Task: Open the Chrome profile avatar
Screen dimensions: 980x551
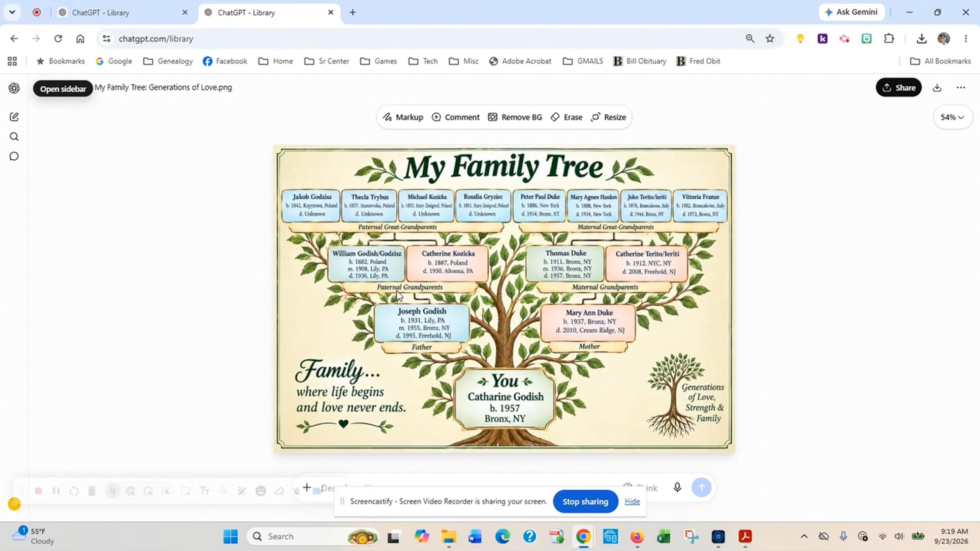Action: click(944, 39)
